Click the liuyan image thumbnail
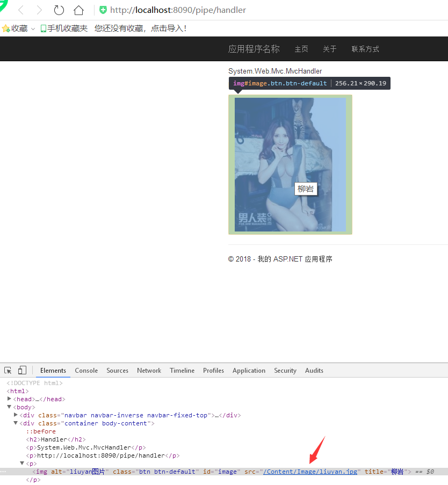The image size is (448, 485). click(290, 164)
